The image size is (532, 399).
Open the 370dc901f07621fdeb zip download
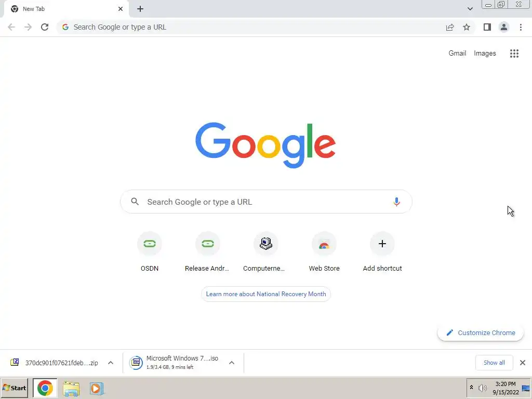tap(54, 363)
